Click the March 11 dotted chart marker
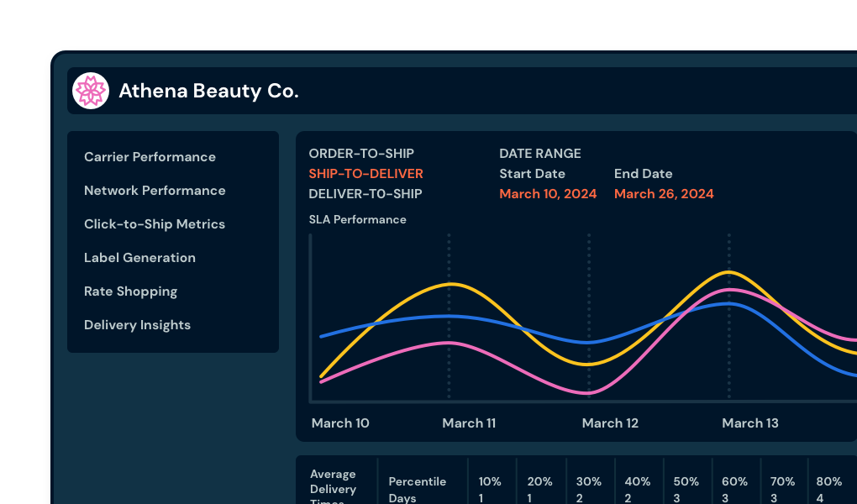This screenshot has width=857, height=504. click(x=449, y=319)
